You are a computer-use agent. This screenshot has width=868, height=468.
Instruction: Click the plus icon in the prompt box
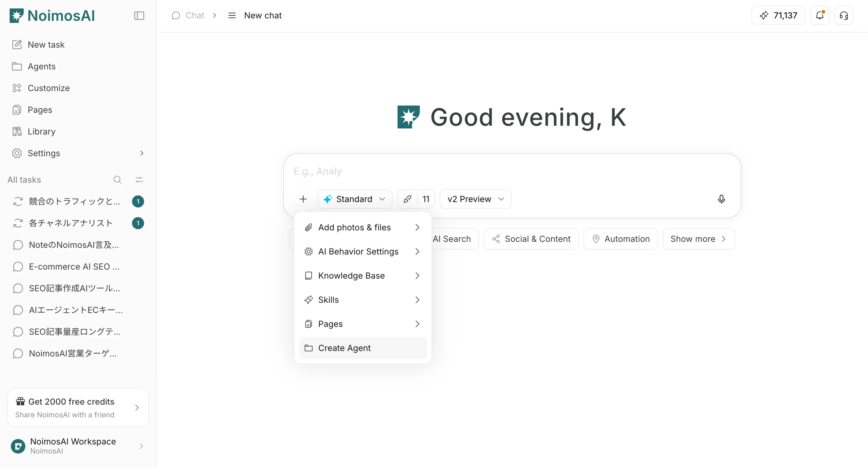tap(303, 199)
